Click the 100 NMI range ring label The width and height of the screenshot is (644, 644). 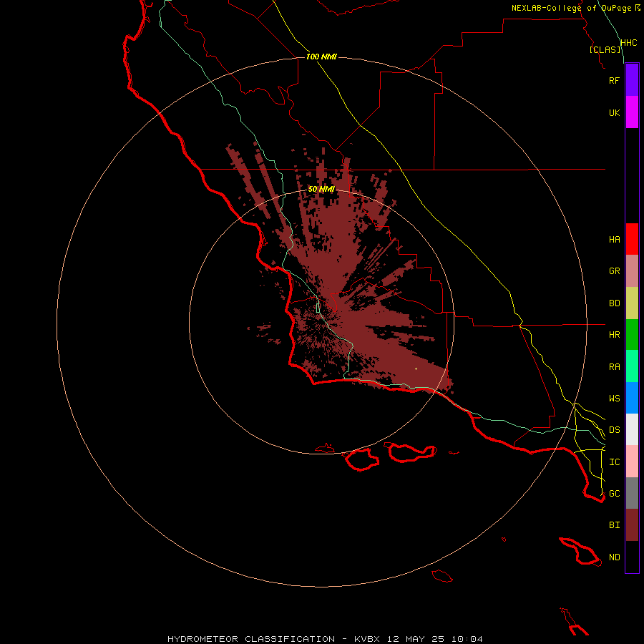point(321,57)
